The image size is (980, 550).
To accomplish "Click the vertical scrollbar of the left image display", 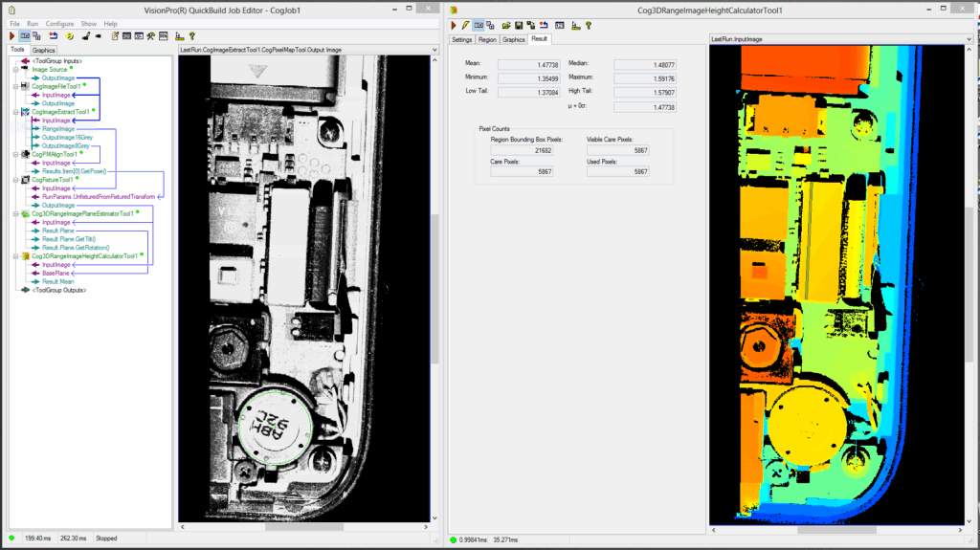I will click(x=434, y=287).
